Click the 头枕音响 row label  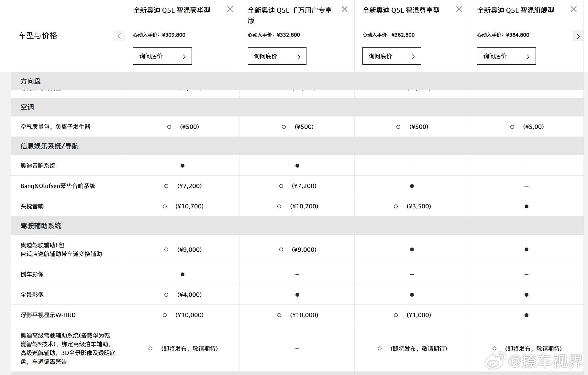[x=32, y=206]
